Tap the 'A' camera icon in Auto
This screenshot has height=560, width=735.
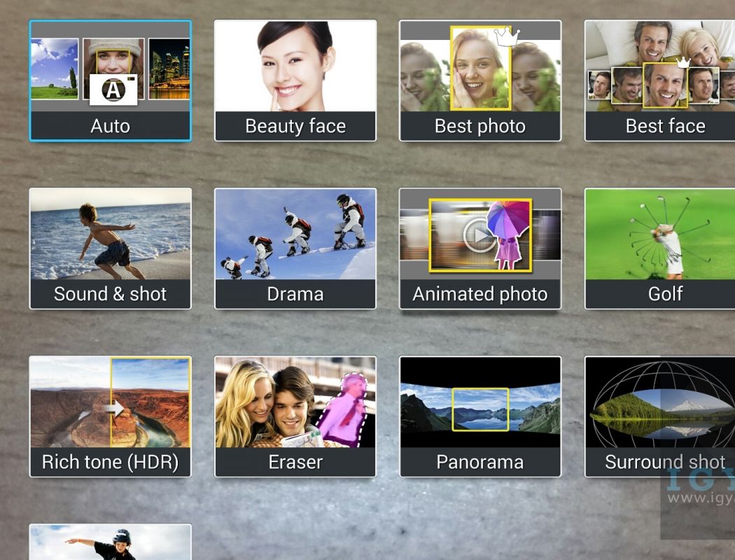tap(113, 90)
